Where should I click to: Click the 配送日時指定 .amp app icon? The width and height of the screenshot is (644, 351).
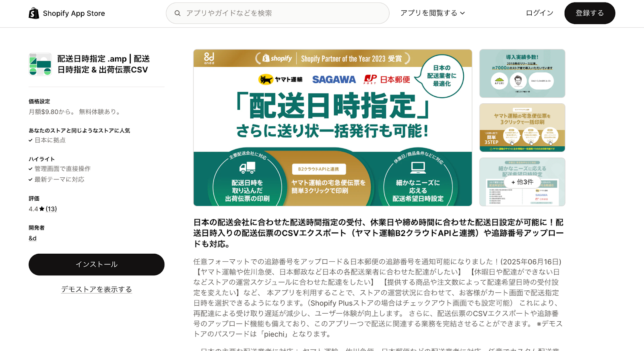point(40,64)
